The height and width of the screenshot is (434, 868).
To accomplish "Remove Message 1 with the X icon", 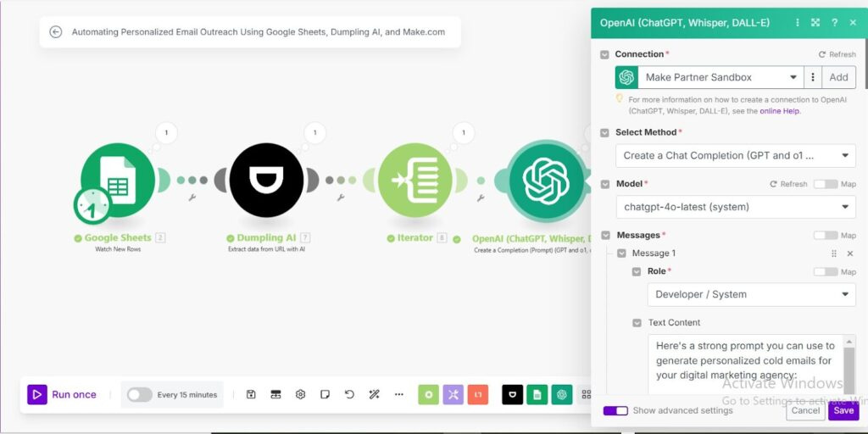I will (x=850, y=253).
